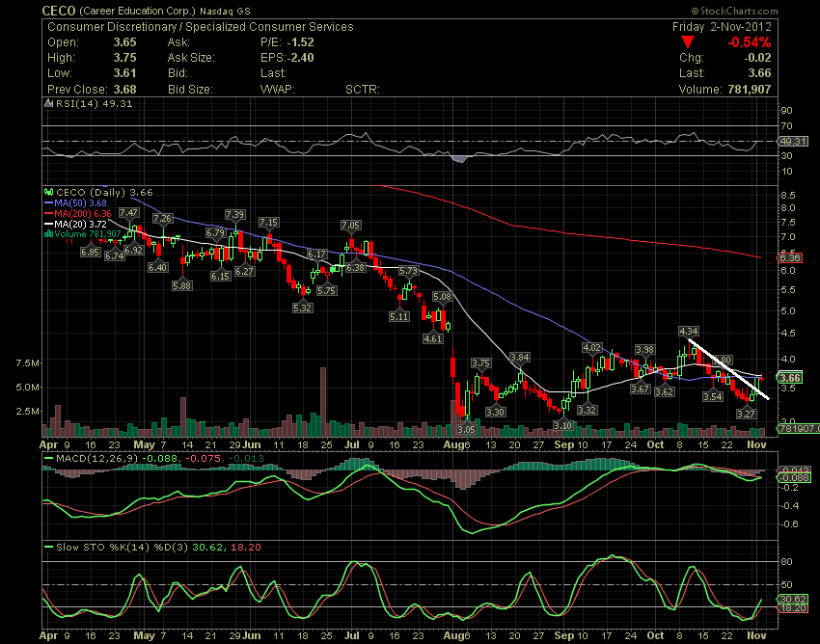Image resolution: width=820 pixels, height=644 pixels.
Task: Click the 3.27 recent low price label
Action: point(746,414)
